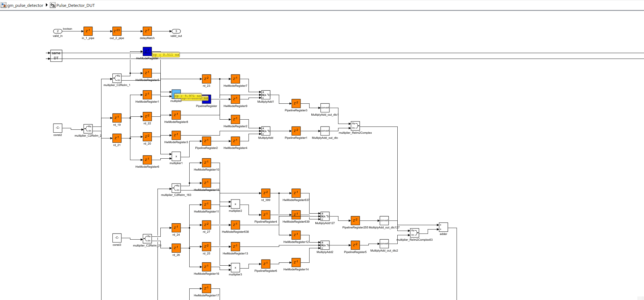
Task: Select the MultiplyAdd_out_dtc1 convert block
Action: 325,108
